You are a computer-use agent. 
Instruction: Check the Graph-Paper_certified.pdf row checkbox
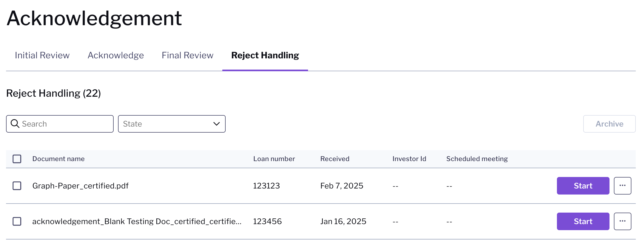coord(17,186)
